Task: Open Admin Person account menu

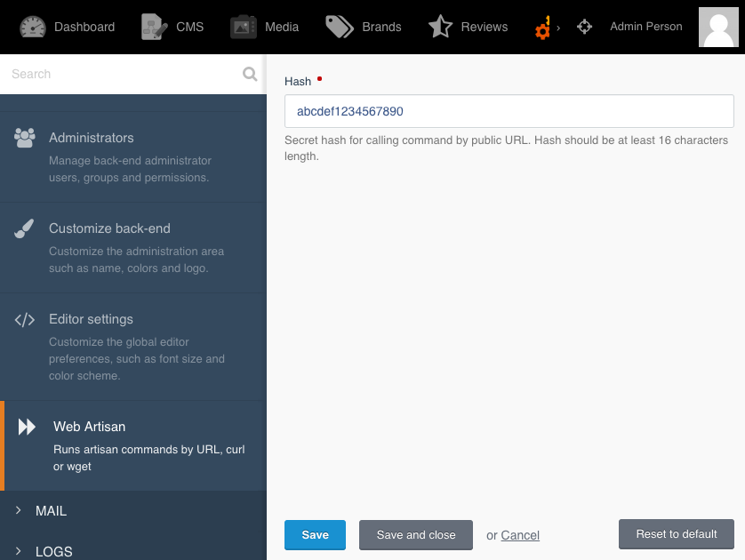Action: pyautogui.click(x=646, y=27)
